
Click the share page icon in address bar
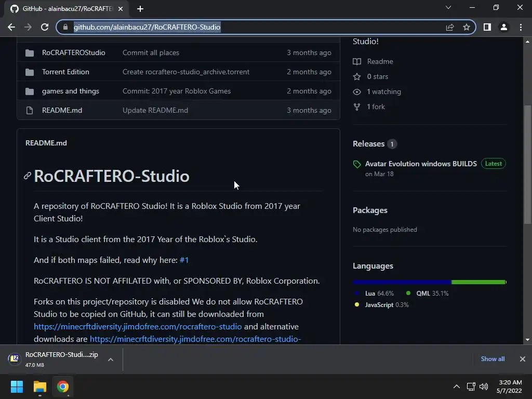[450, 27]
